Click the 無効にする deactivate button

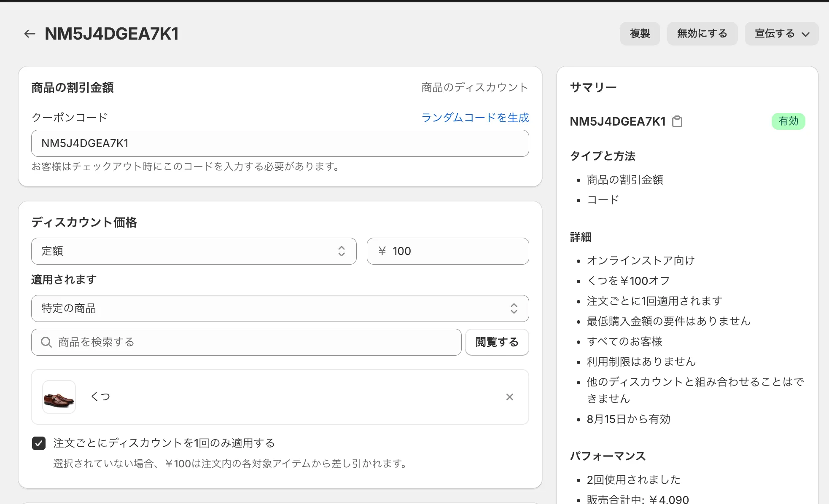click(x=702, y=34)
